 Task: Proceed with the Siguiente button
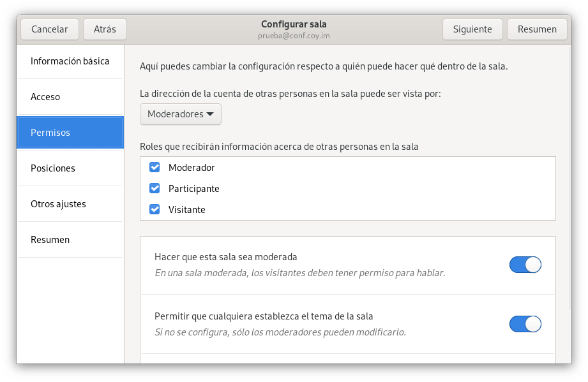[472, 29]
